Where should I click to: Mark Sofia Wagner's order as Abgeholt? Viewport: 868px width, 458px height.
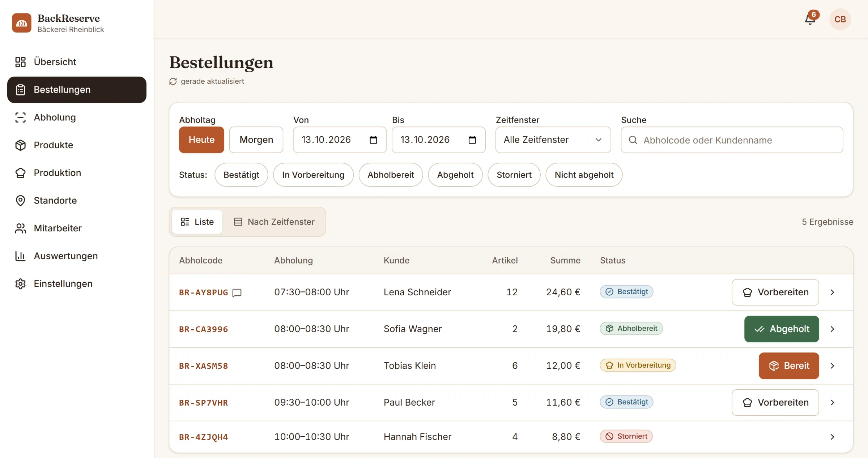(782, 329)
